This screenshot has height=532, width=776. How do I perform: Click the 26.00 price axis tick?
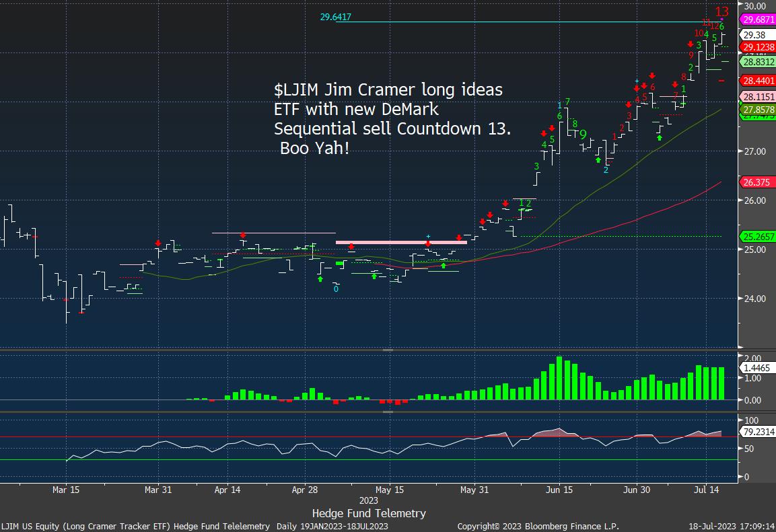click(x=755, y=200)
